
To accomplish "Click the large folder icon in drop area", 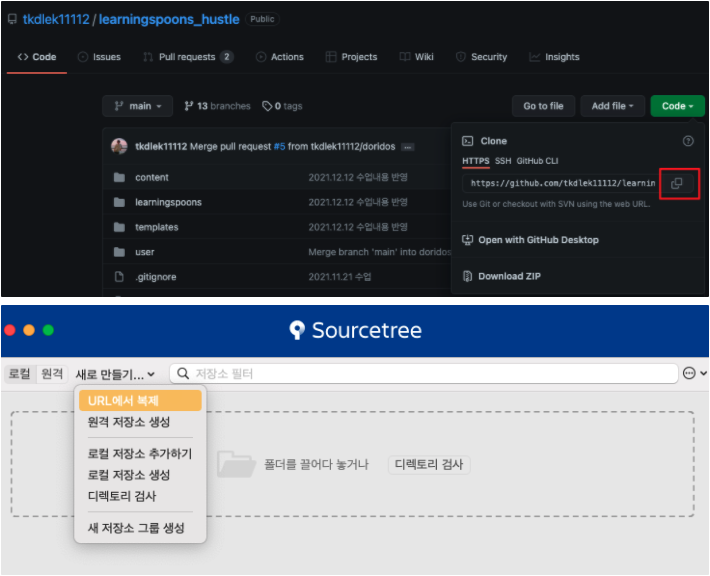I will pos(236,464).
